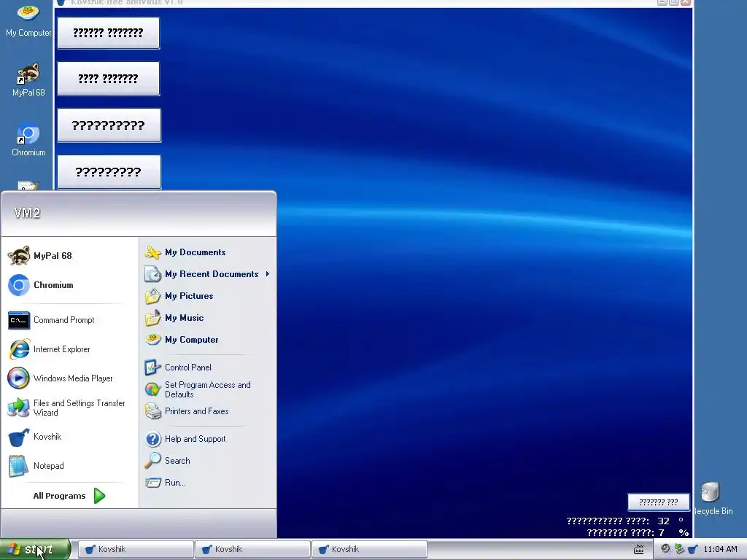Switch to second Kovshik taskbar button
The width and height of the screenshot is (747, 560).
(252, 549)
